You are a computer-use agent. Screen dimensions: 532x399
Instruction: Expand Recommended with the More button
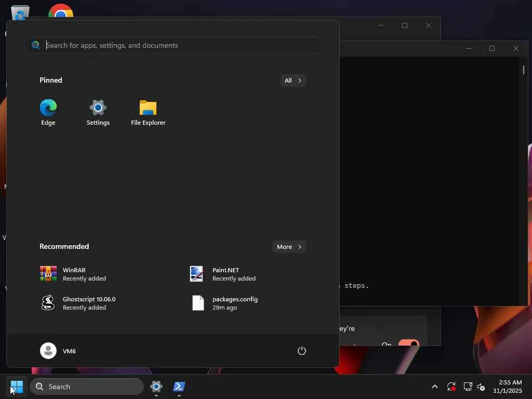289,247
